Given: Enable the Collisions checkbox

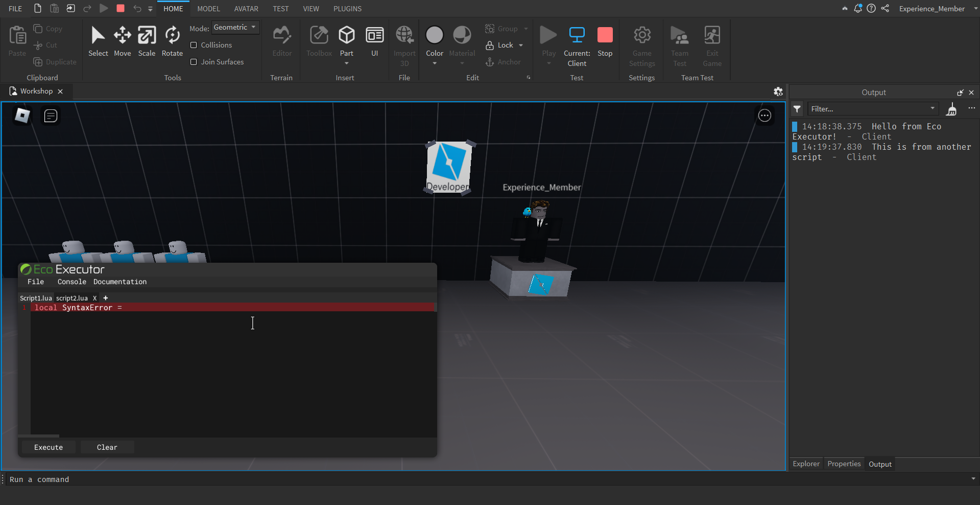Looking at the screenshot, I should point(194,45).
